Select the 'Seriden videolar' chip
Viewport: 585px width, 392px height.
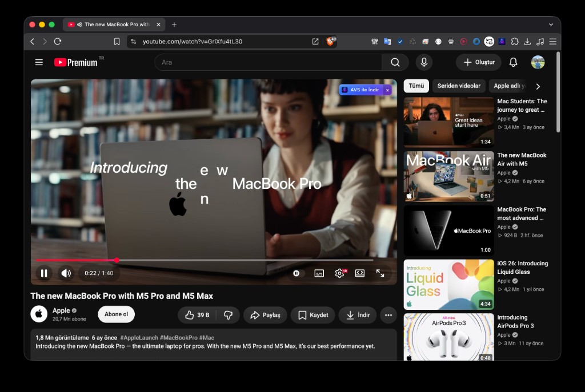[459, 86]
